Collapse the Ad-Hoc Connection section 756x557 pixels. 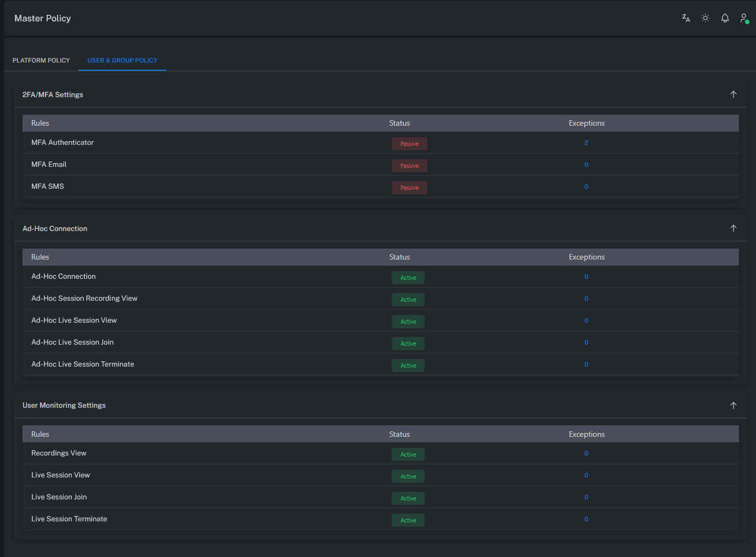click(733, 228)
